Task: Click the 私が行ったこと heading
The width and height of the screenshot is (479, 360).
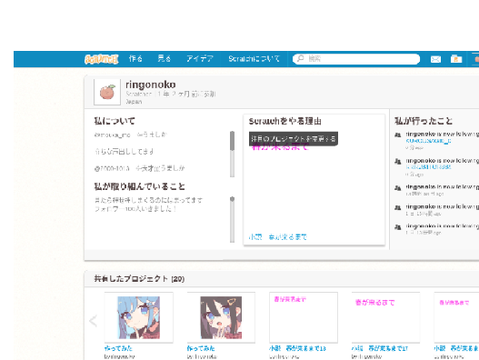Action: 424,121
